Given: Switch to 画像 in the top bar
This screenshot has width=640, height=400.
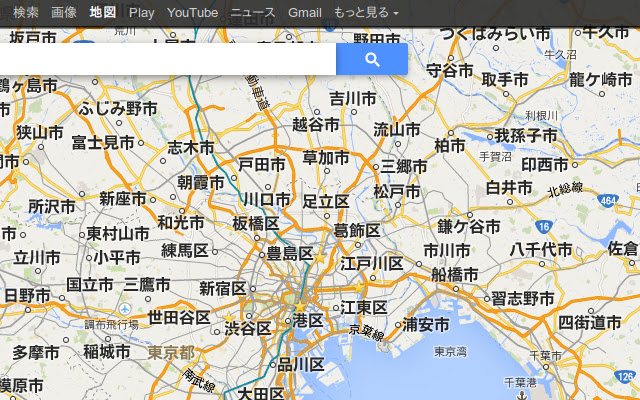Looking at the screenshot, I should [64, 13].
